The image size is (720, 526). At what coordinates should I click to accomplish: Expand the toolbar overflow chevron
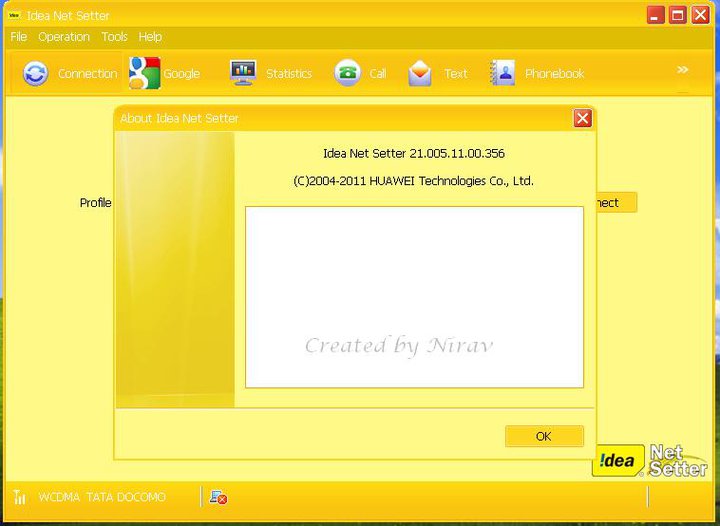683,70
